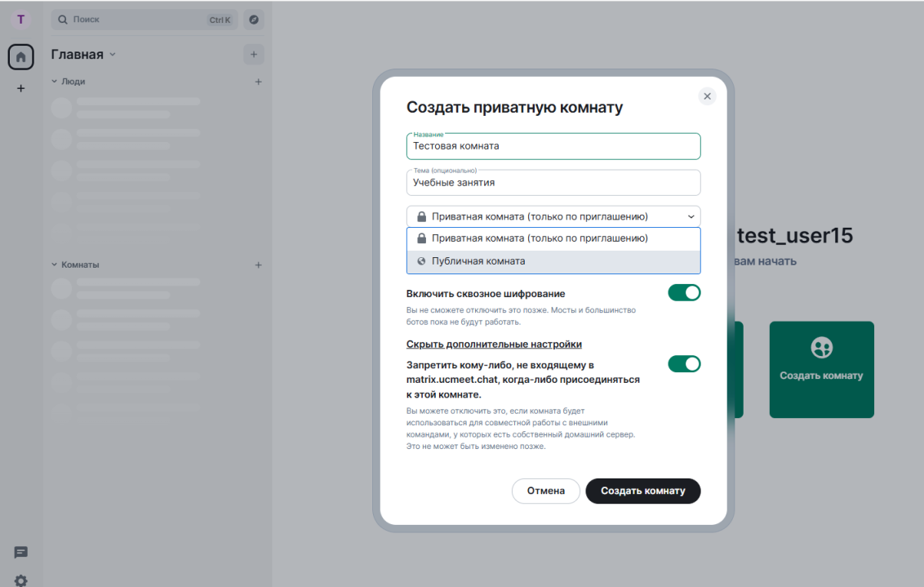Click Скрыть дополнительные настройки link
The width and height of the screenshot is (924, 587).
pos(494,345)
